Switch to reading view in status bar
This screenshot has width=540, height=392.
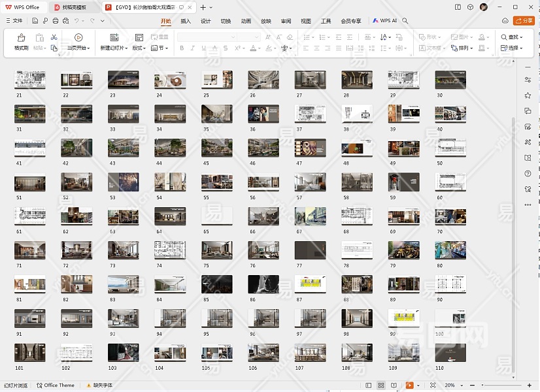394,385
